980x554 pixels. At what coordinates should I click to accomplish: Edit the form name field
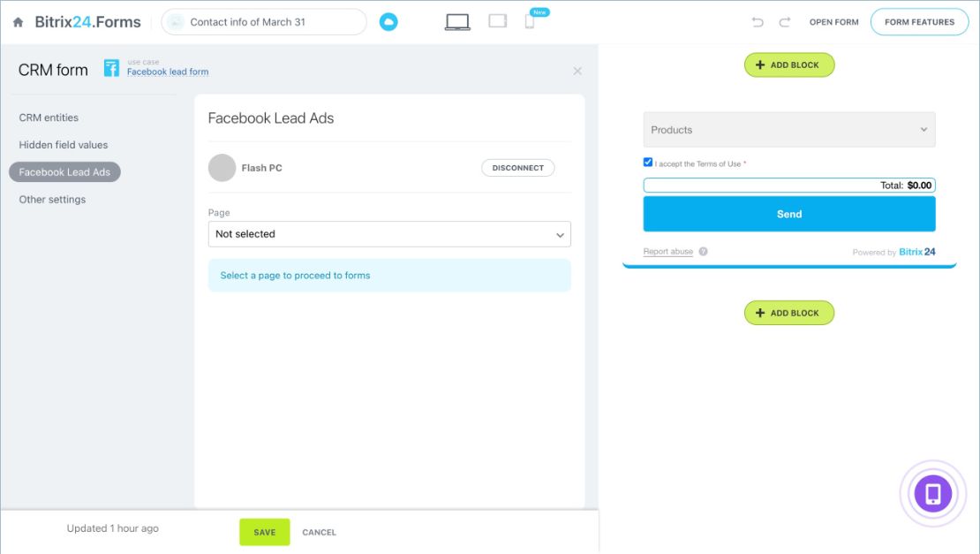[x=264, y=22]
